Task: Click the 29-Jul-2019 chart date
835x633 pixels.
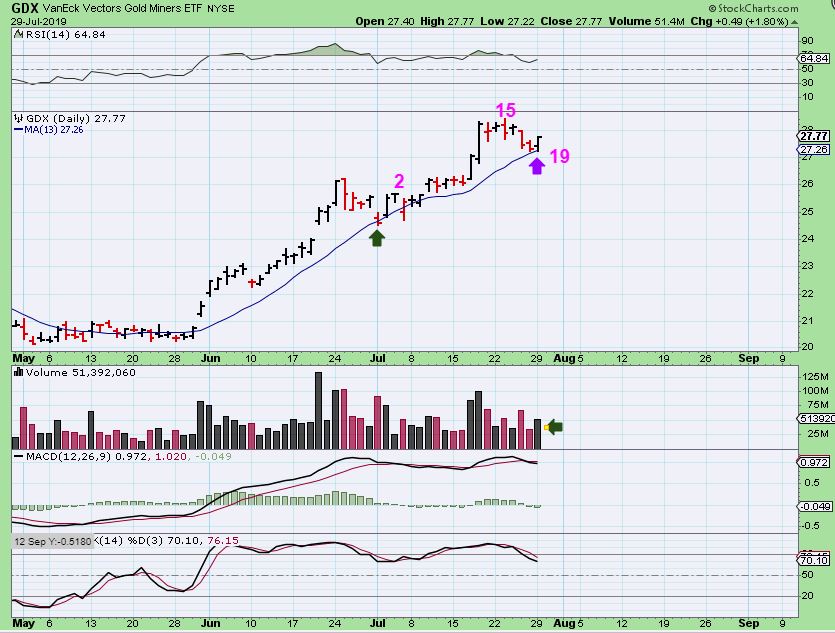Action: [38, 22]
